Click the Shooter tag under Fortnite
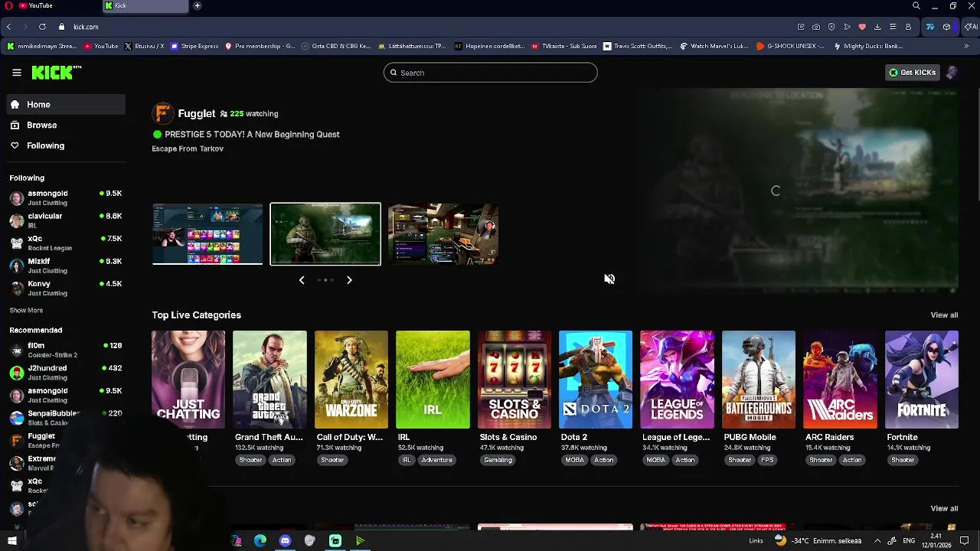Screen dimensions: 980x551 (x=903, y=460)
